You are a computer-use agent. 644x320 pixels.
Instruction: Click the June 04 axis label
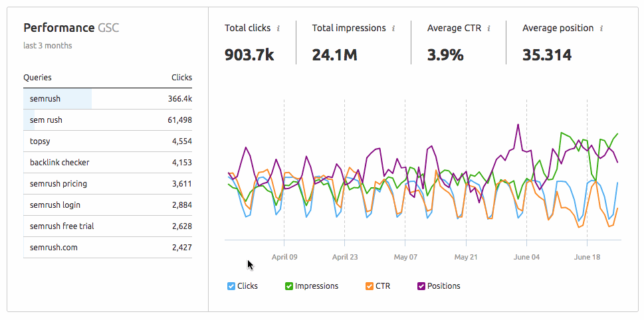(x=527, y=257)
